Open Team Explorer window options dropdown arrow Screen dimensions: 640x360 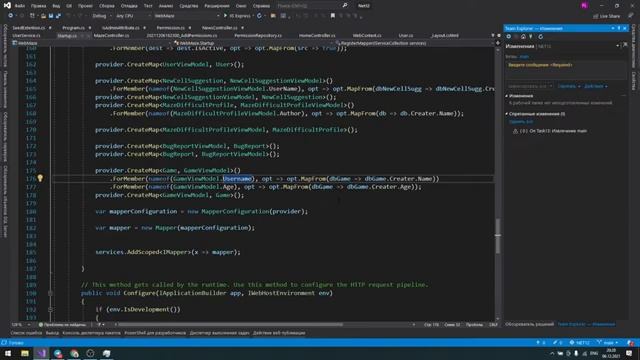pyautogui.click(x=613, y=28)
